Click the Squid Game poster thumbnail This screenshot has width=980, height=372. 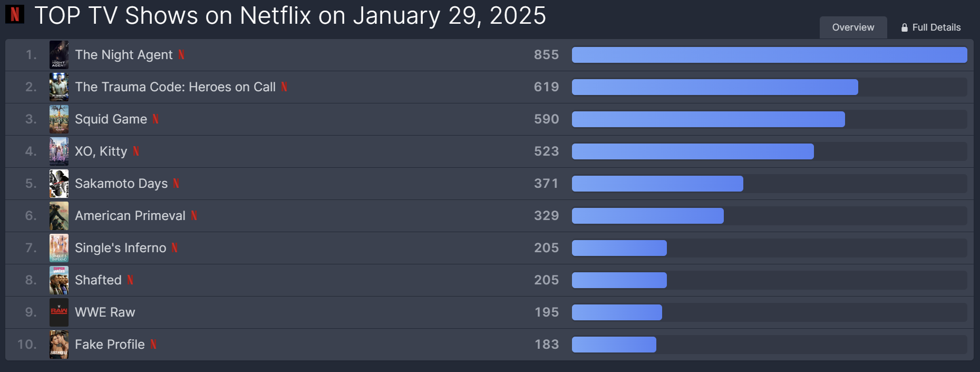coord(59,119)
